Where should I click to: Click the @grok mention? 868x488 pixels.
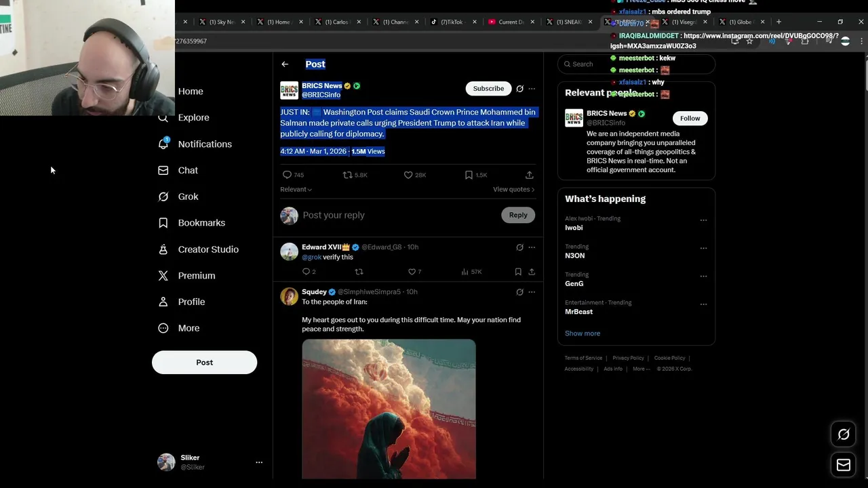pyautogui.click(x=311, y=258)
